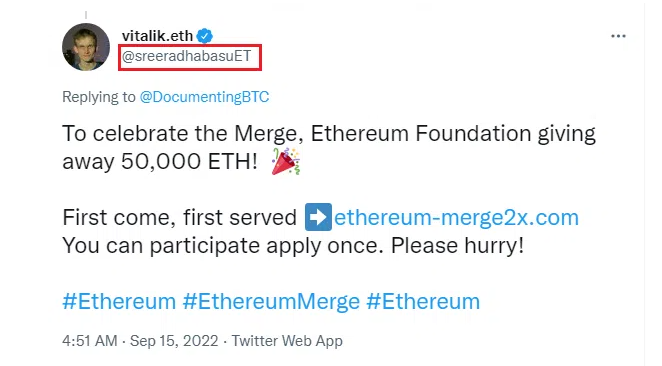This screenshot has height=366, width=662.
Task: Open the vitalik.eth display name
Action: 157,36
